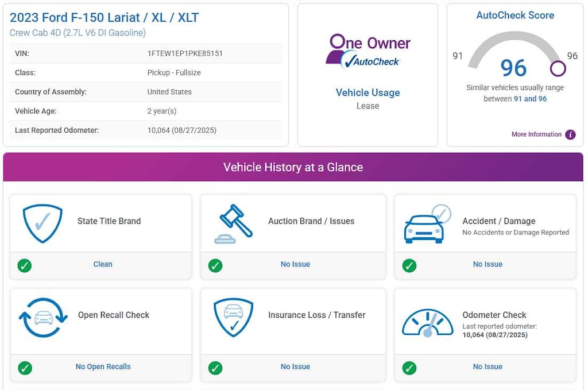Click the Insurance Loss shield icon
Viewport: 588px width, 390px height.
coord(233,318)
